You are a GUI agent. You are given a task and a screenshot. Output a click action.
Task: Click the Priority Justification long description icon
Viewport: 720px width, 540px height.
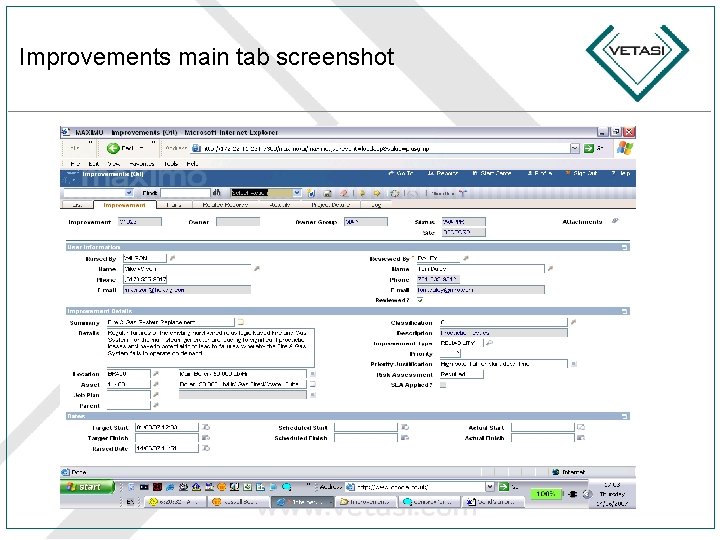(574, 364)
